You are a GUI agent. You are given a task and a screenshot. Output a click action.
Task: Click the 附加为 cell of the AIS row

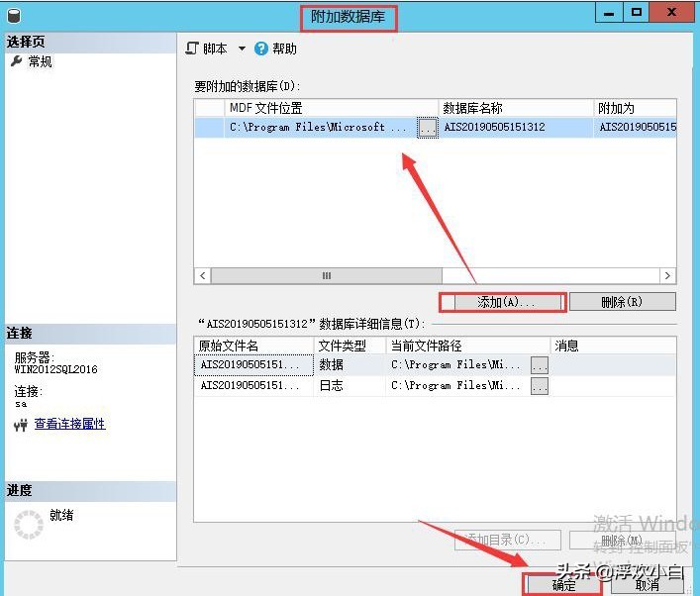tap(636, 128)
